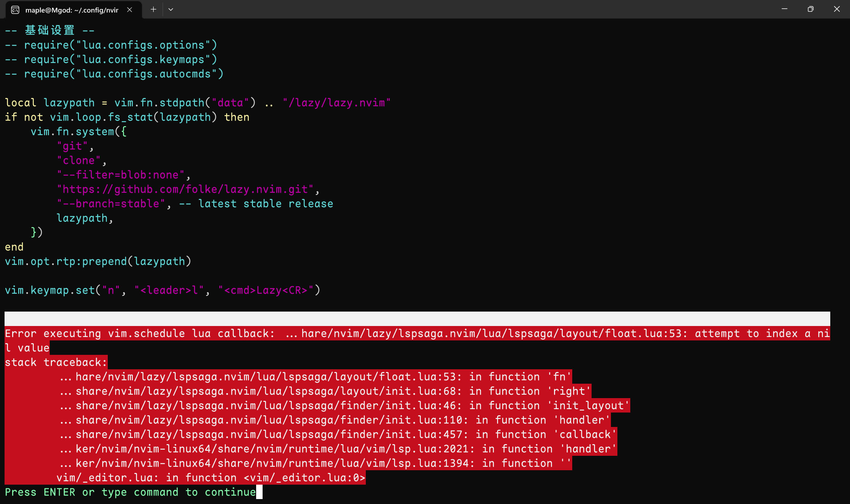Open the new tab dropdown chevron
850x504 pixels.
[170, 9]
